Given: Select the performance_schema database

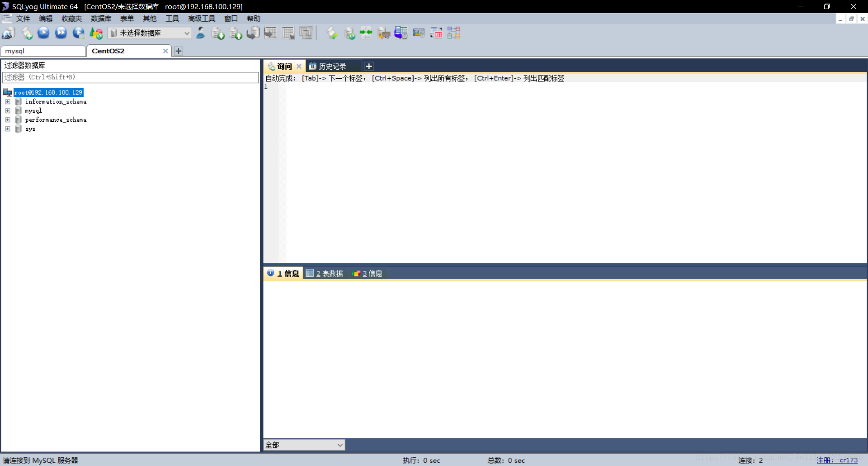Looking at the screenshot, I should 56,120.
